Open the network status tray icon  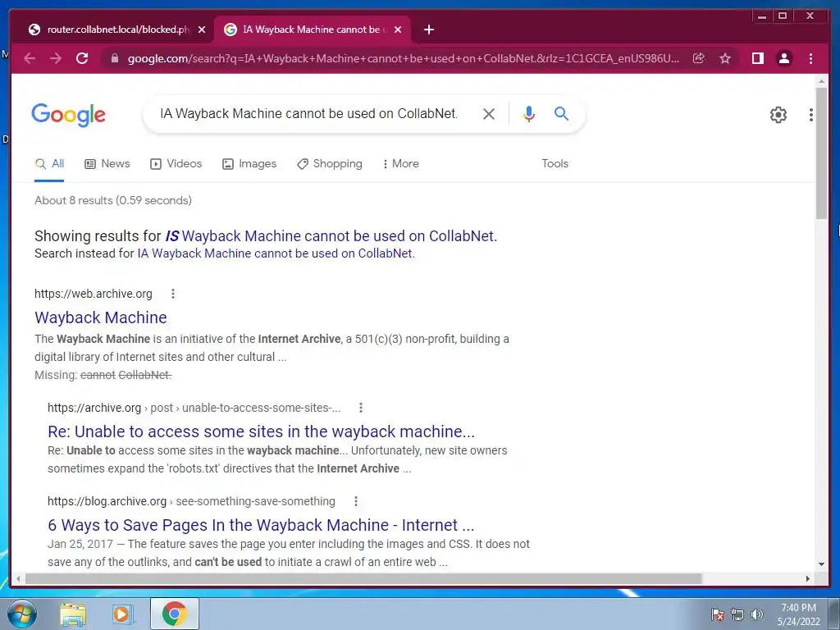[737, 614]
